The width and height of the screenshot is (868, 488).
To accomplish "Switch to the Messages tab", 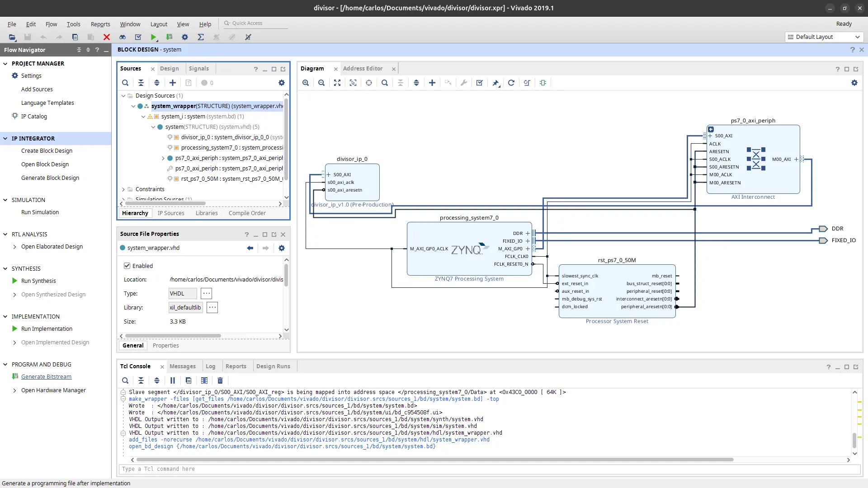I will coord(183,366).
